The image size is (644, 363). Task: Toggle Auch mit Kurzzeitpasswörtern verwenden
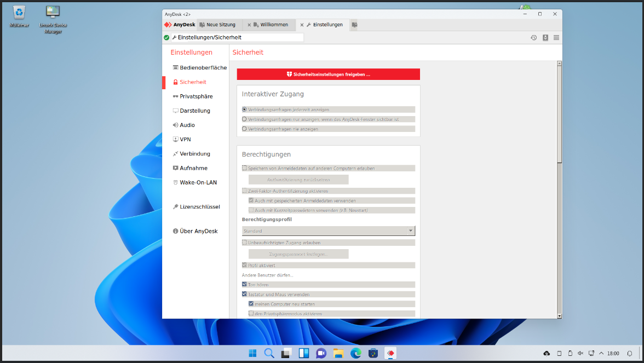(x=251, y=210)
